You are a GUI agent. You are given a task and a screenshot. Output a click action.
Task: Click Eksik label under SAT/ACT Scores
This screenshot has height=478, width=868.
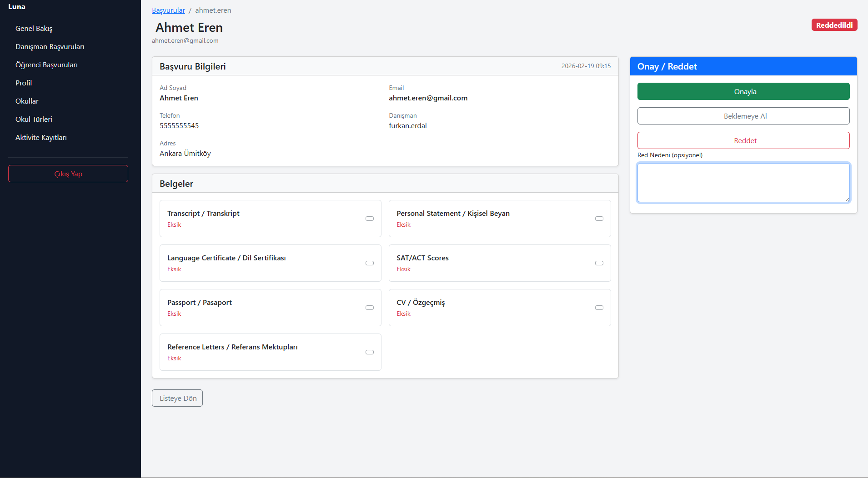[403, 269]
